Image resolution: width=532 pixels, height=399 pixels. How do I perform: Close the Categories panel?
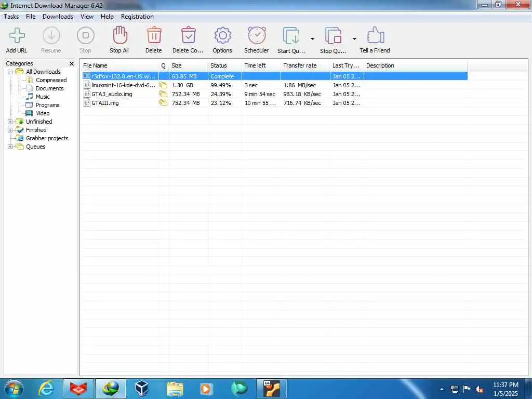pos(72,64)
